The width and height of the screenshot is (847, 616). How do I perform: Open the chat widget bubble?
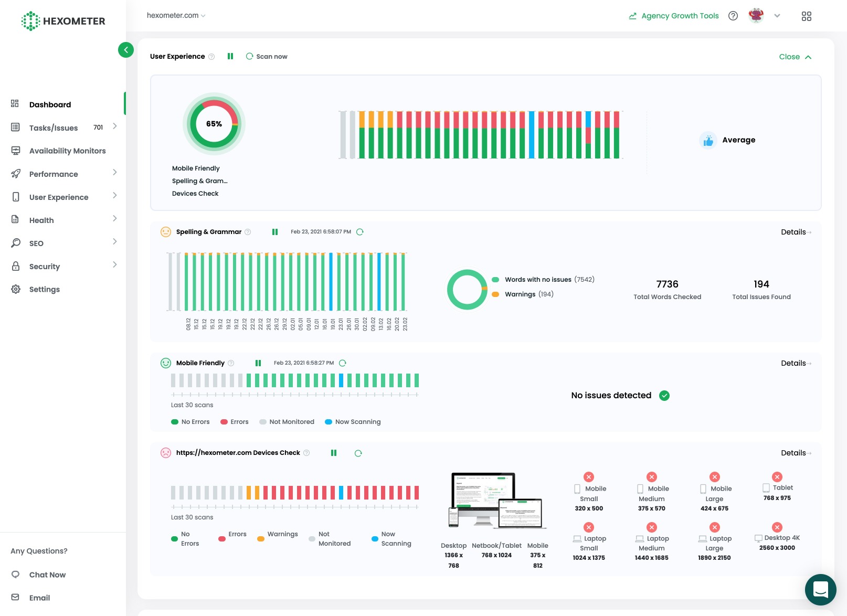(821, 590)
